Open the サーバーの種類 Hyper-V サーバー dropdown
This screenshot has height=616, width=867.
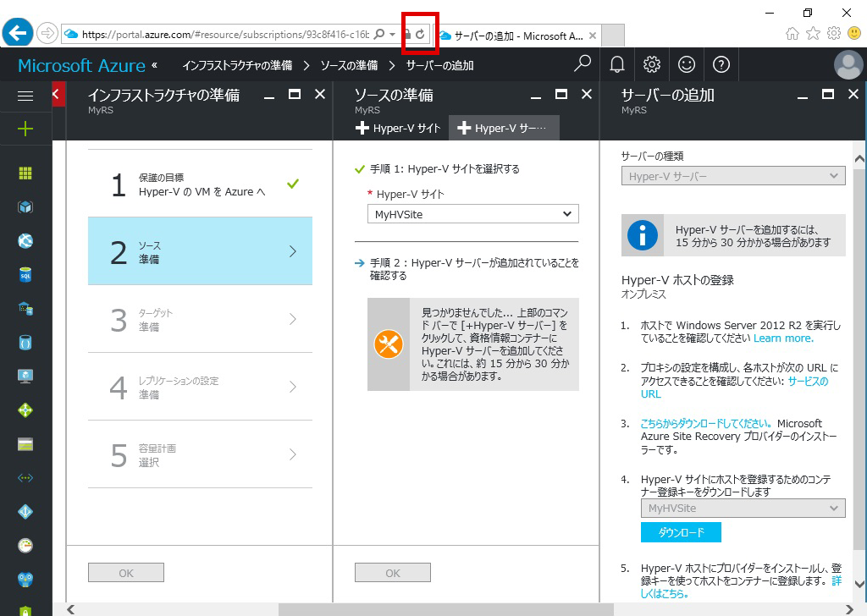click(733, 176)
